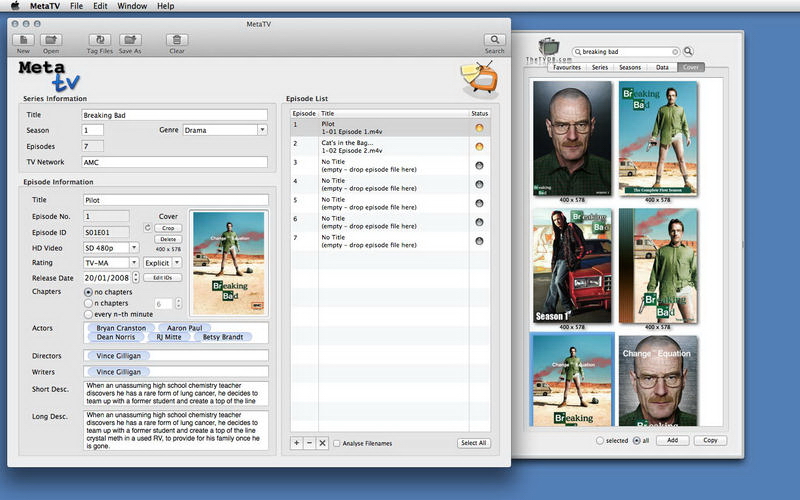This screenshot has height=500, width=800.
Task: Click the Clear trash toolbar icon
Action: [x=177, y=39]
